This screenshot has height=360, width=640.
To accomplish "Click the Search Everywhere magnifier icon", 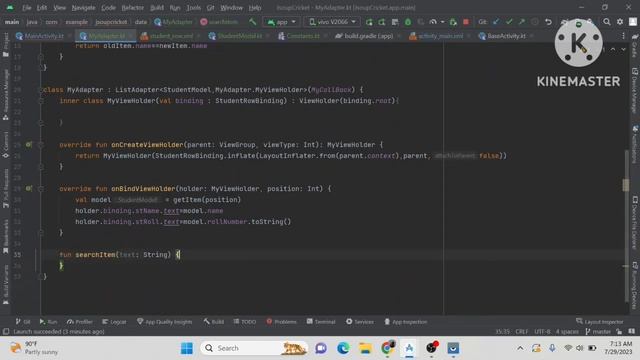I will tap(607, 22).
